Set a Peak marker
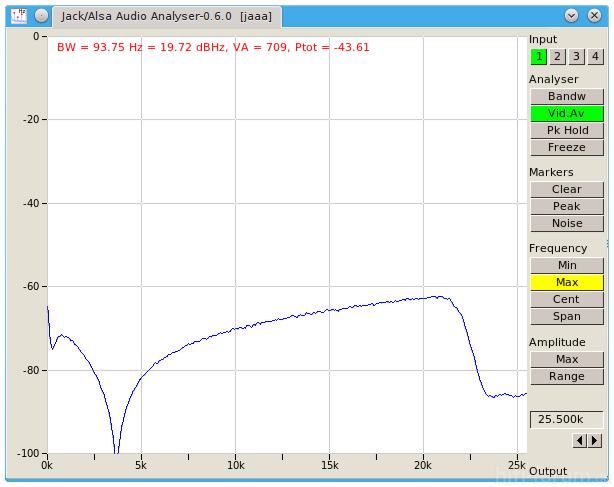Viewport: 614px width, 487px height. (567, 206)
